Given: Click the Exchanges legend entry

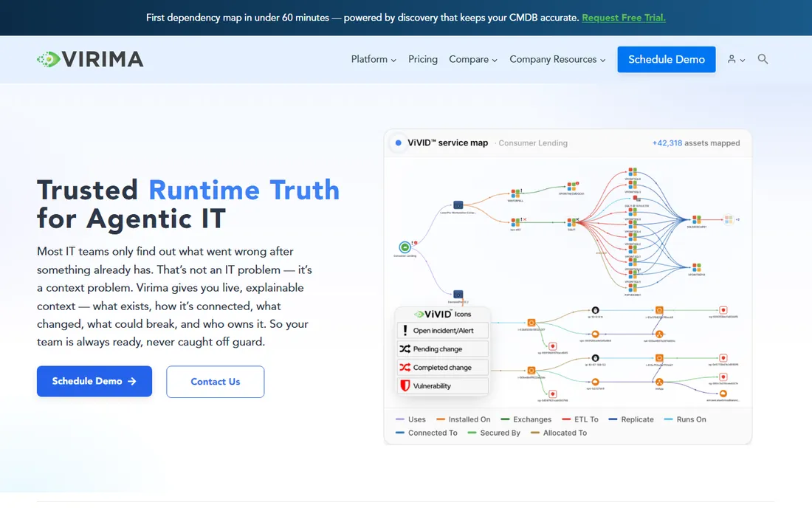Looking at the screenshot, I should tap(526, 419).
